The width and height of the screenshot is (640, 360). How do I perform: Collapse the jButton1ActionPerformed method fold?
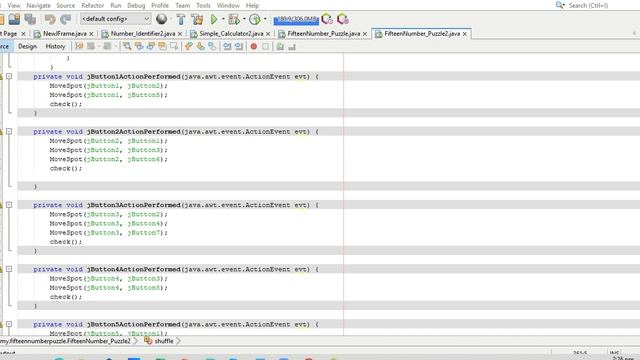coord(9,76)
